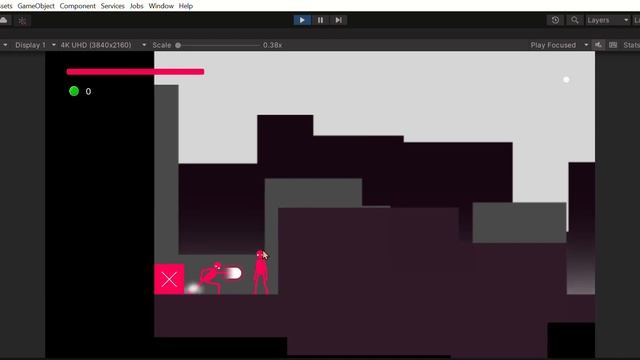Viewport: 640px width, 360px height.
Task: Toggle the shortcuts keyboard icon
Action: click(613, 45)
